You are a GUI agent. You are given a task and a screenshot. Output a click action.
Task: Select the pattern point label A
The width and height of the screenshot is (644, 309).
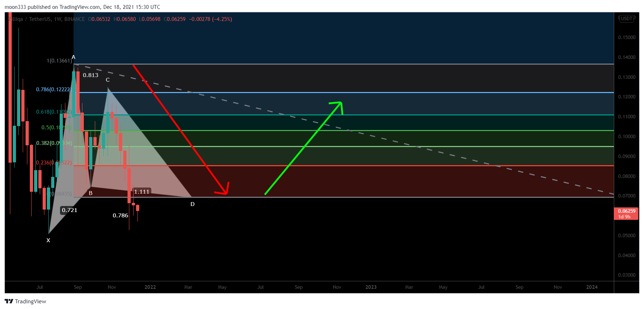pyautogui.click(x=74, y=57)
